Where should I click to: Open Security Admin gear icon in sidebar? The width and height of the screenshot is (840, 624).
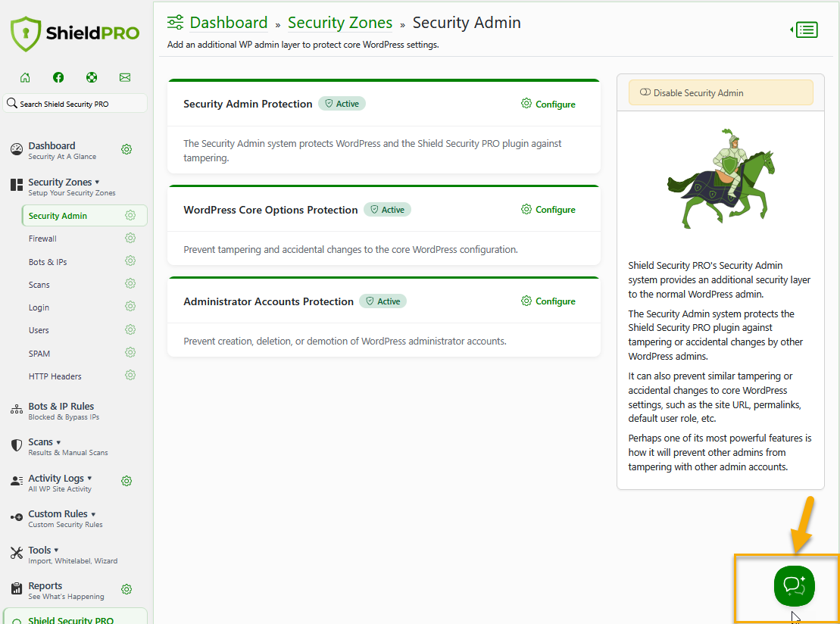pyautogui.click(x=130, y=215)
